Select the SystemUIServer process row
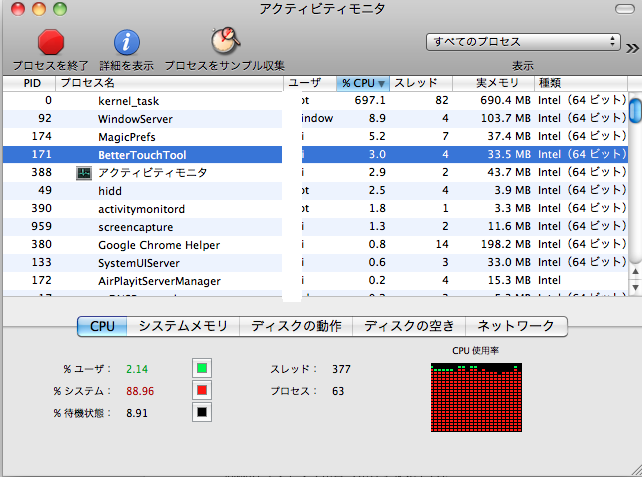Viewport: 642px width, 477px height. [x=315, y=262]
